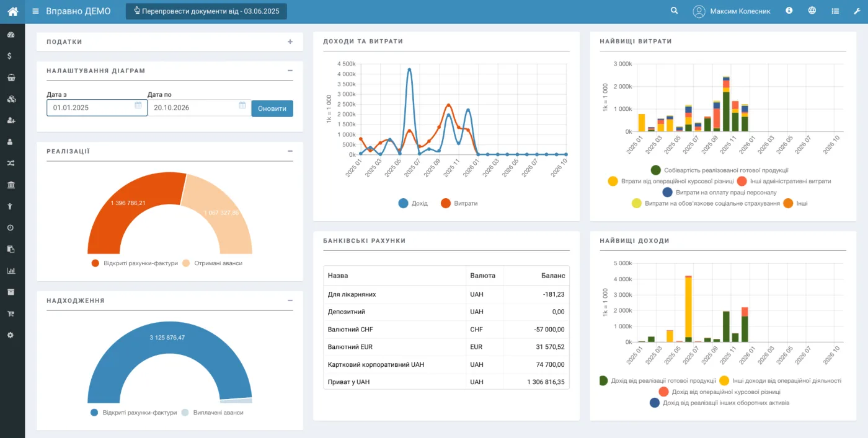Go to the home page icon

pos(12,11)
